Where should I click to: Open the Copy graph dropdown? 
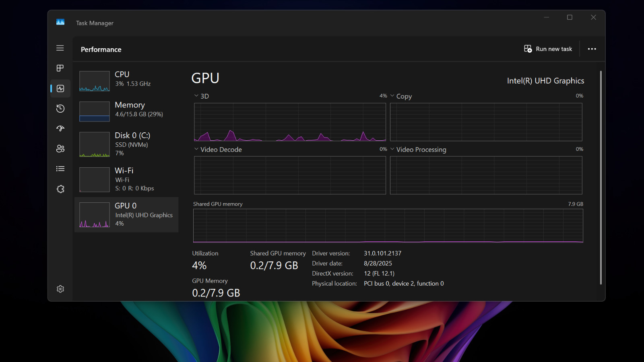tap(392, 96)
